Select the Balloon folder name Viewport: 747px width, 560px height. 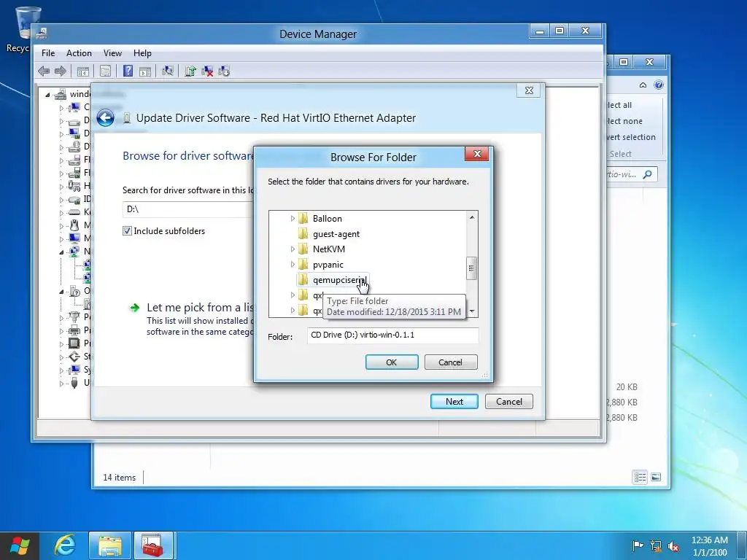(328, 219)
